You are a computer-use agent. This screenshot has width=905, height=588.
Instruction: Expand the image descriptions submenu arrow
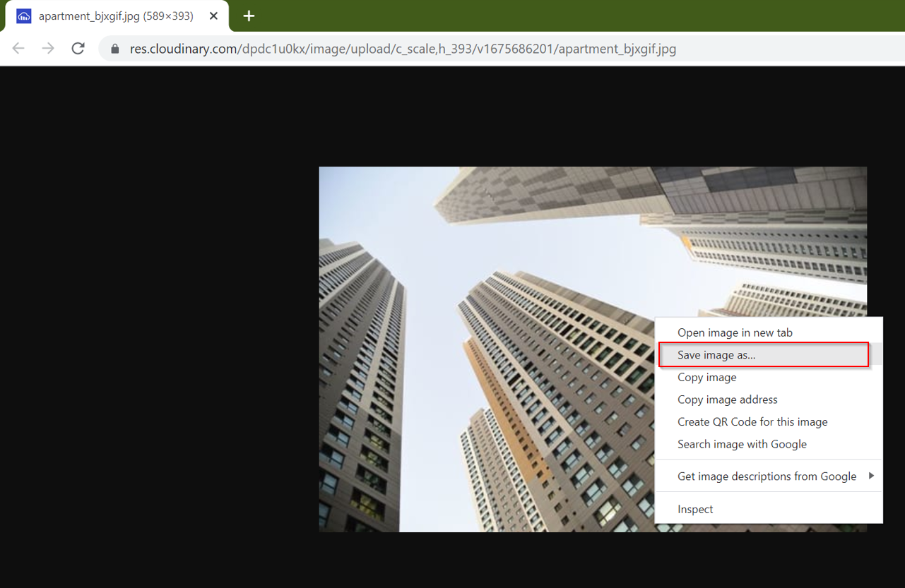(x=871, y=476)
